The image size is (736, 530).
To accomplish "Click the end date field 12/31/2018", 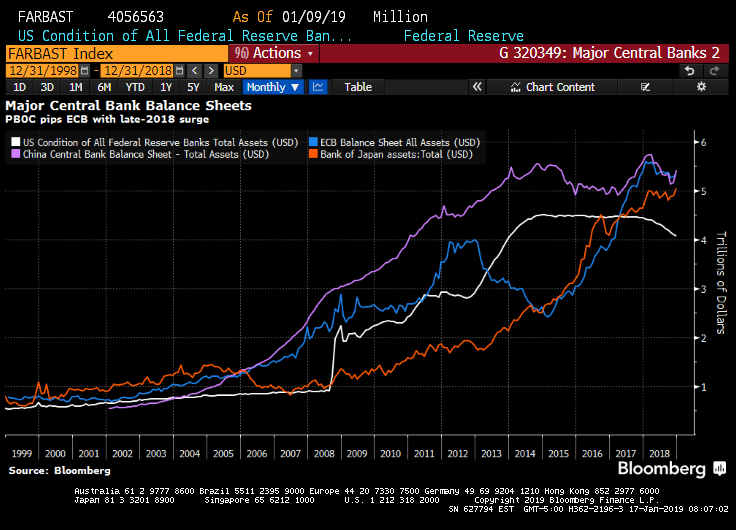I will [138, 71].
